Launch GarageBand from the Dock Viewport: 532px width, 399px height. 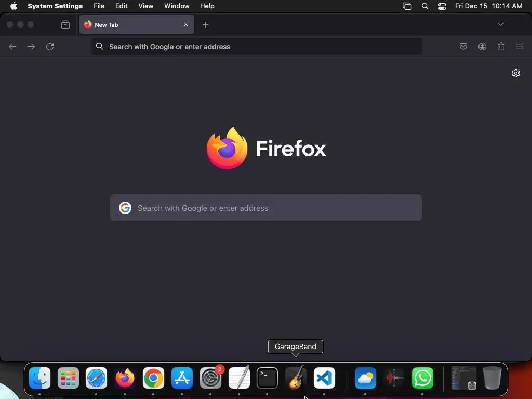click(x=296, y=377)
